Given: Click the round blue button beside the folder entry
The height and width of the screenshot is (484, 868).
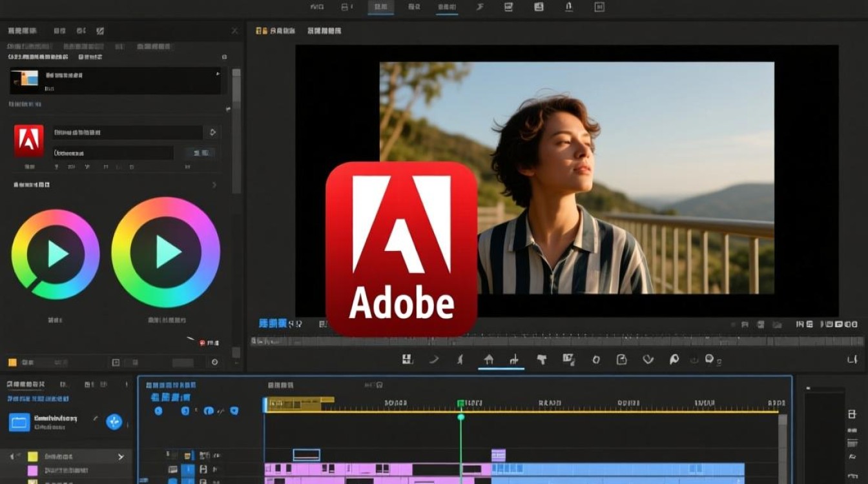Looking at the screenshot, I should (x=114, y=422).
